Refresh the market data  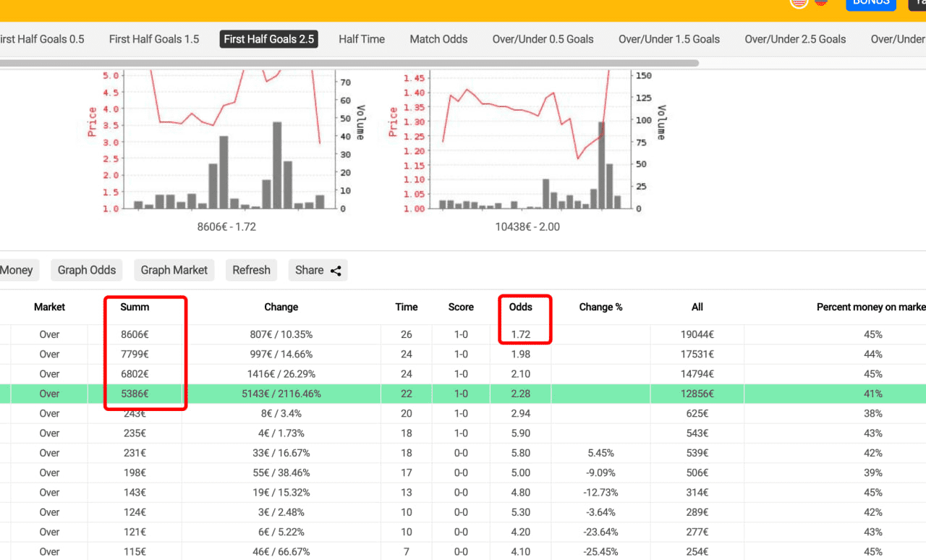[251, 270]
